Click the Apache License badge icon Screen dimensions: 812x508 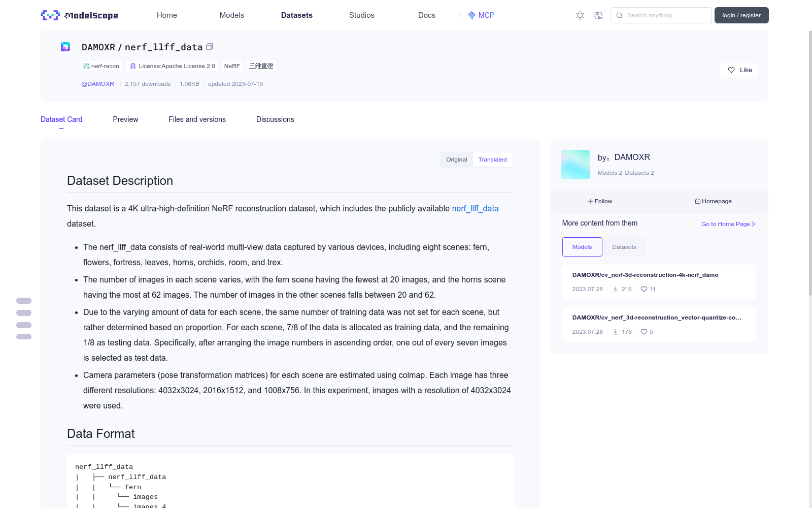133,66
